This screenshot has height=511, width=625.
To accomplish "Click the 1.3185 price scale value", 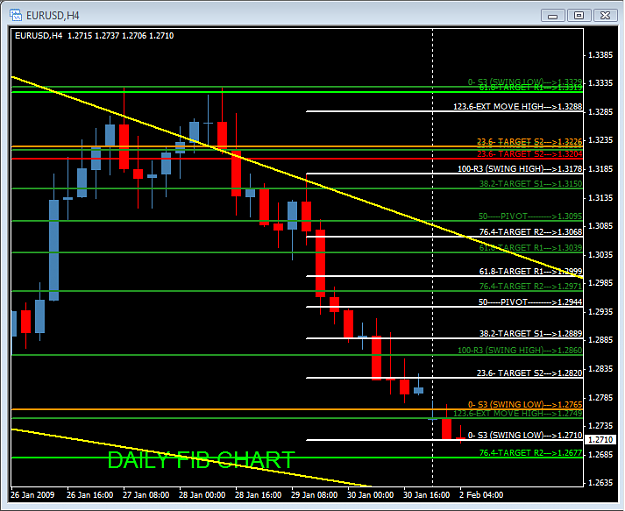I will tap(601, 169).
